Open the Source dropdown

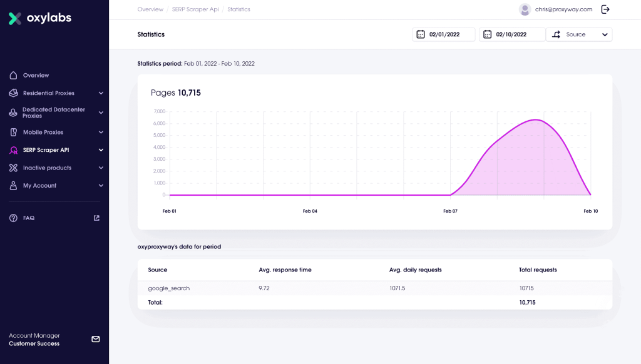[579, 34]
